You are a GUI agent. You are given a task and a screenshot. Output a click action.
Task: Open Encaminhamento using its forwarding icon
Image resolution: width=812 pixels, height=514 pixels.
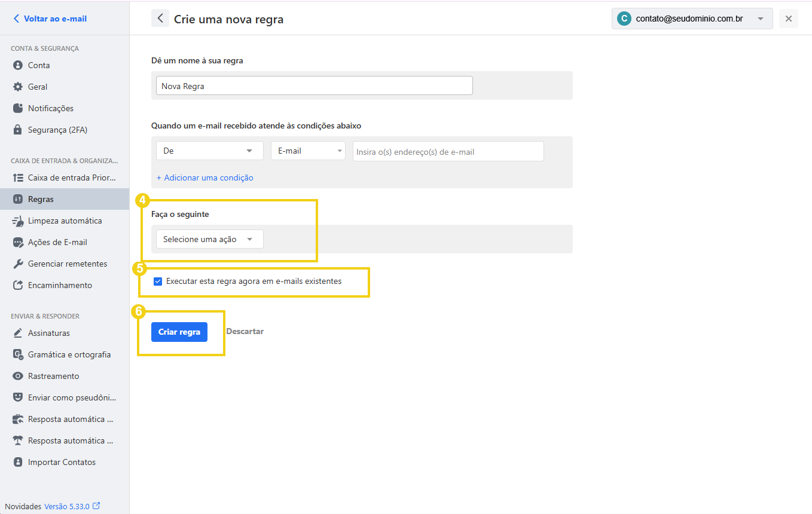pyautogui.click(x=17, y=284)
